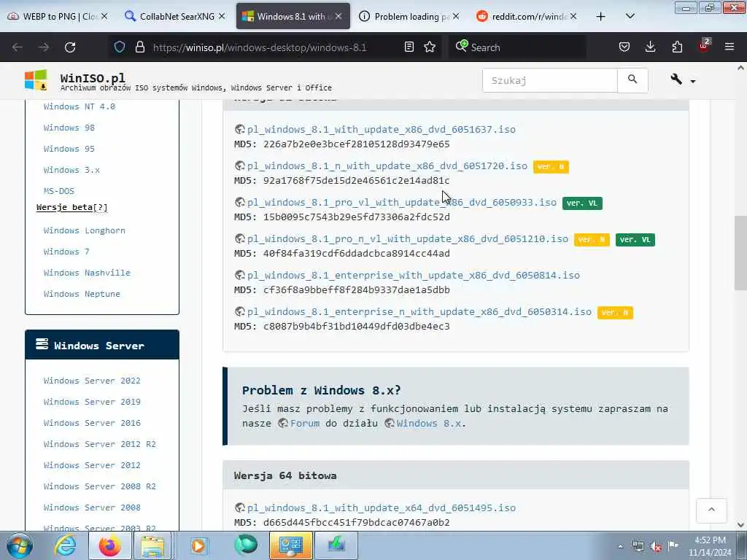Screen dimensions: 747x560
Task: Click the Firefox taskbar icon
Action: (109, 545)
